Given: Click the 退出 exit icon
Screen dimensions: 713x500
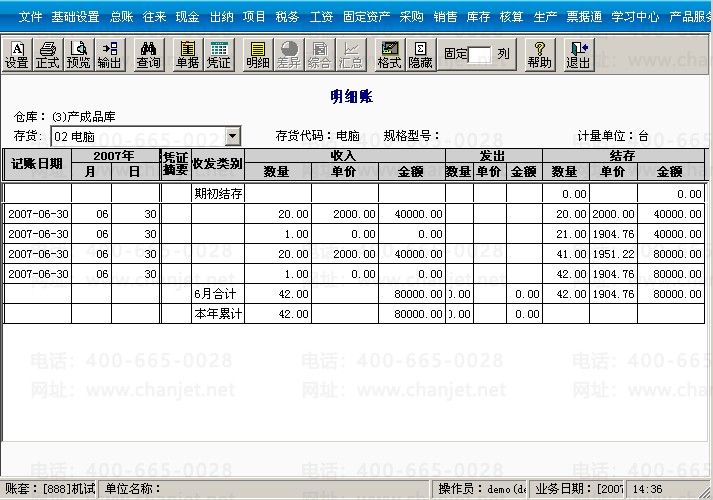Looking at the screenshot, I should [x=578, y=55].
